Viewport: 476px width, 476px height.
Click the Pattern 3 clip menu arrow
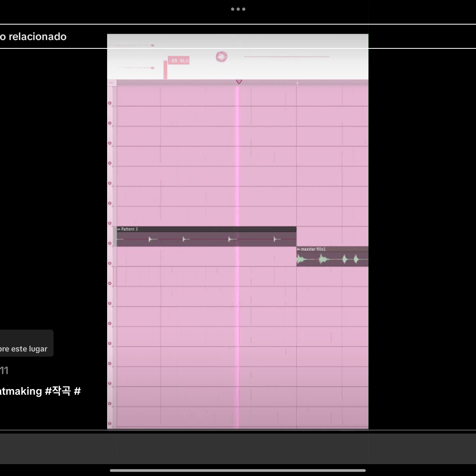click(119, 229)
